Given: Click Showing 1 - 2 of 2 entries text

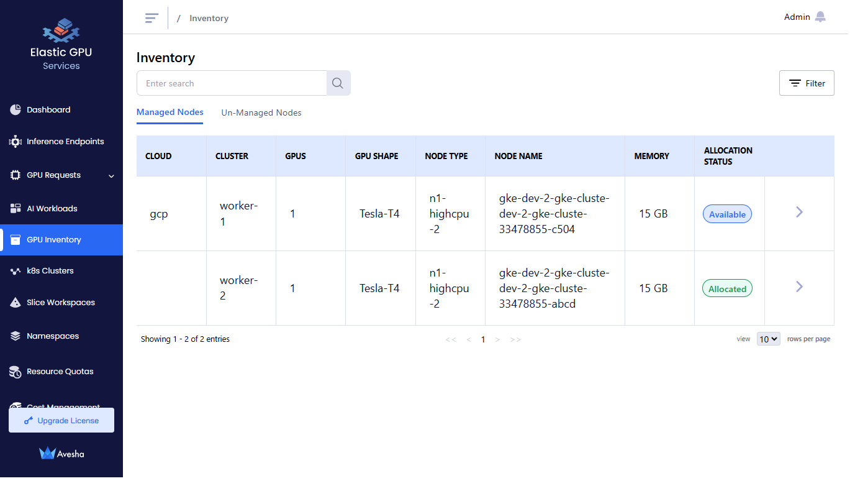Looking at the screenshot, I should [185, 339].
